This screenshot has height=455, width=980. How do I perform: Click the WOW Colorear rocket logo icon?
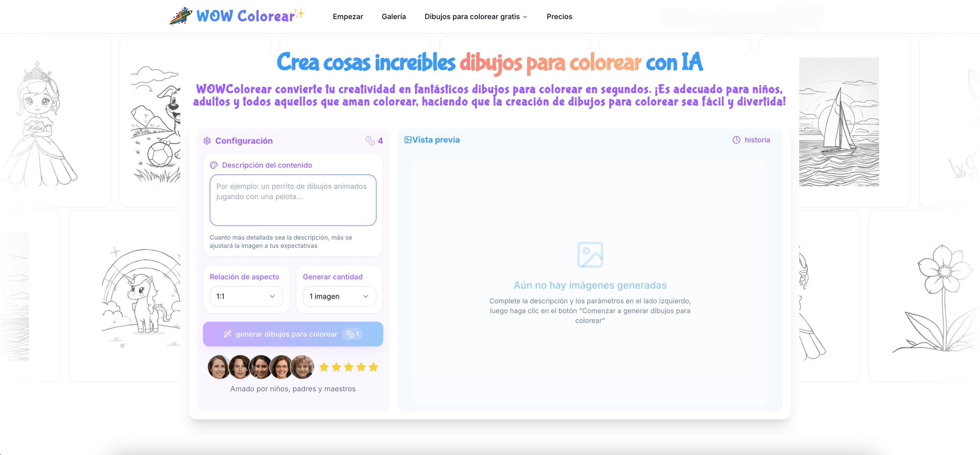pos(181,16)
